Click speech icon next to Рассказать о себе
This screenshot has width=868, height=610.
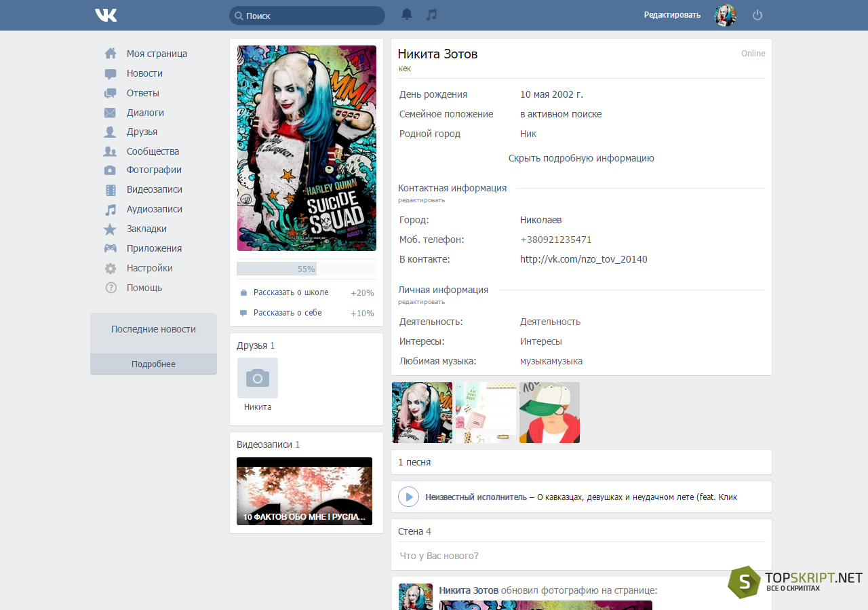(x=243, y=313)
